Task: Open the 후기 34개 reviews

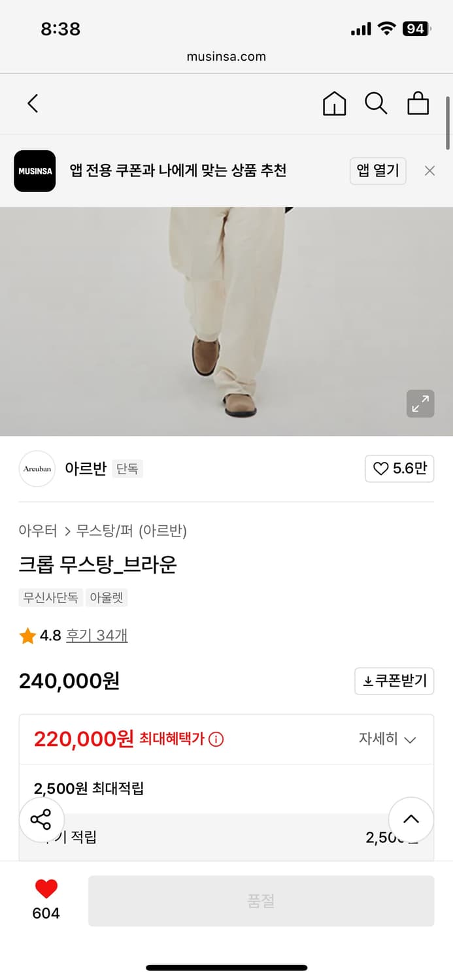Action: coord(96,634)
